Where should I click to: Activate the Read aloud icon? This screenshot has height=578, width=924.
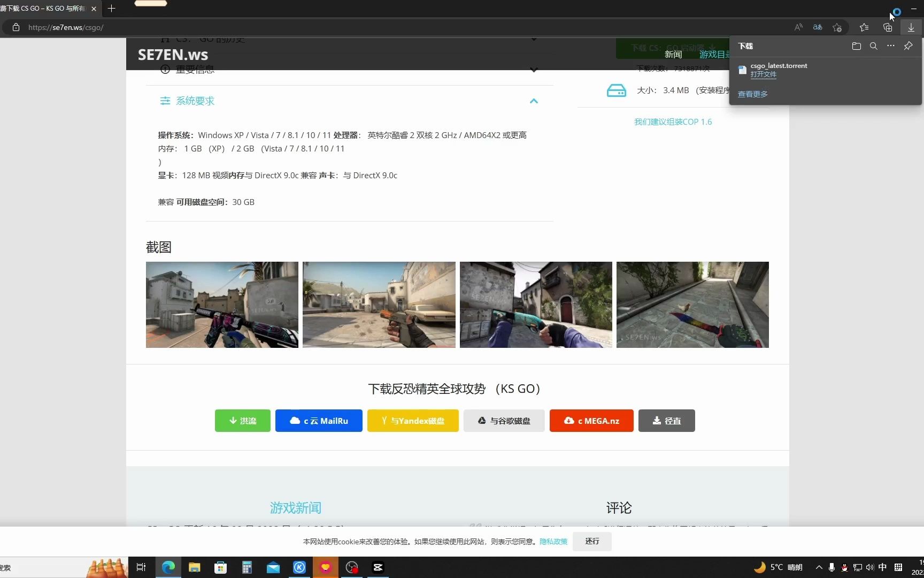(x=798, y=27)
